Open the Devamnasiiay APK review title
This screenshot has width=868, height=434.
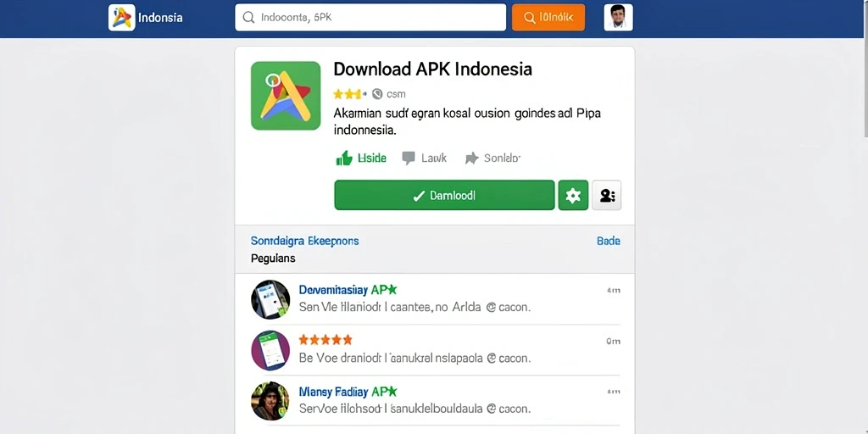click(348, 290)
